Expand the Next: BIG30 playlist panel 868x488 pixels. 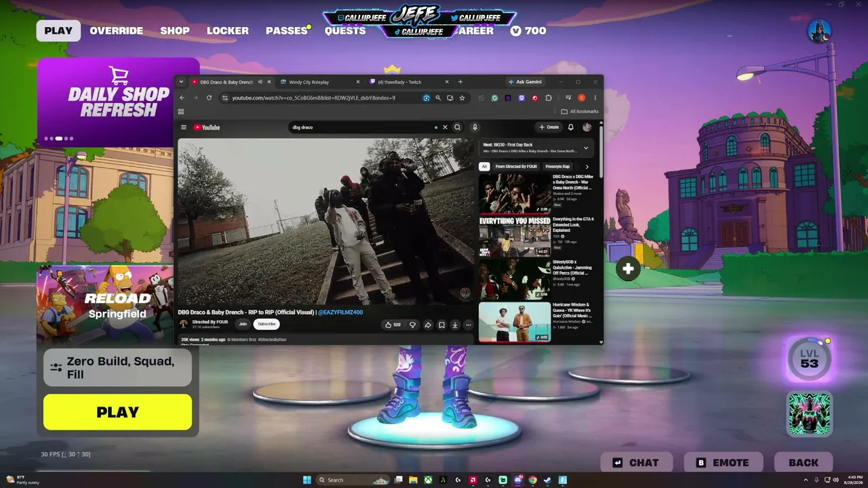586,148
